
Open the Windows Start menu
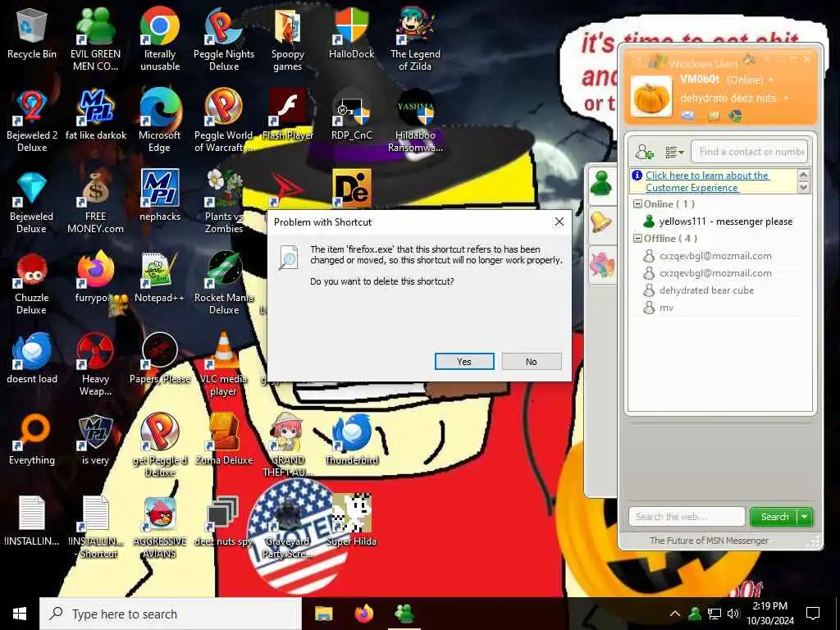(x=20, y=614)
